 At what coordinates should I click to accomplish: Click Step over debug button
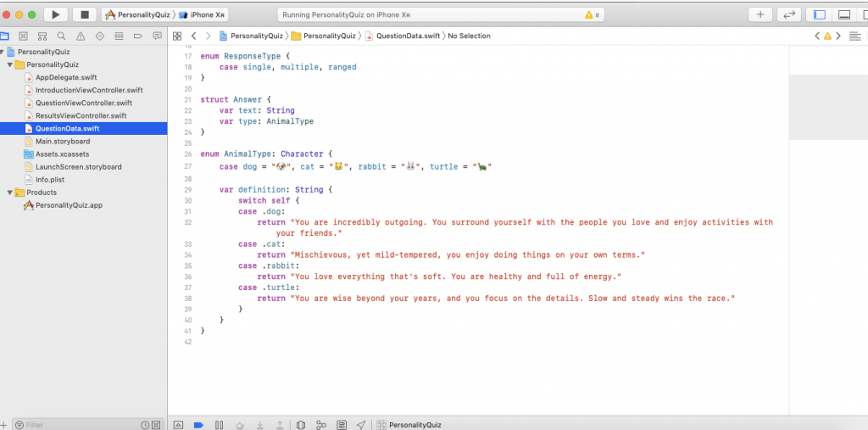240,425
